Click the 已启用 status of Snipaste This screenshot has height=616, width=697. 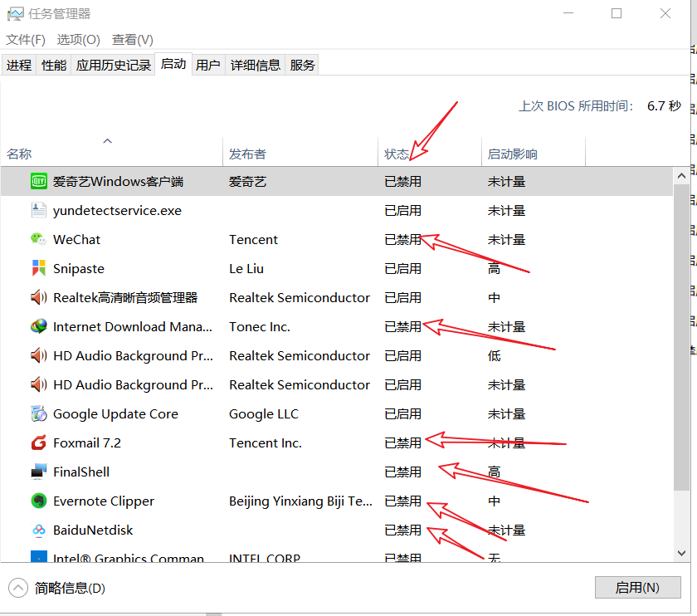pos(402,268)
